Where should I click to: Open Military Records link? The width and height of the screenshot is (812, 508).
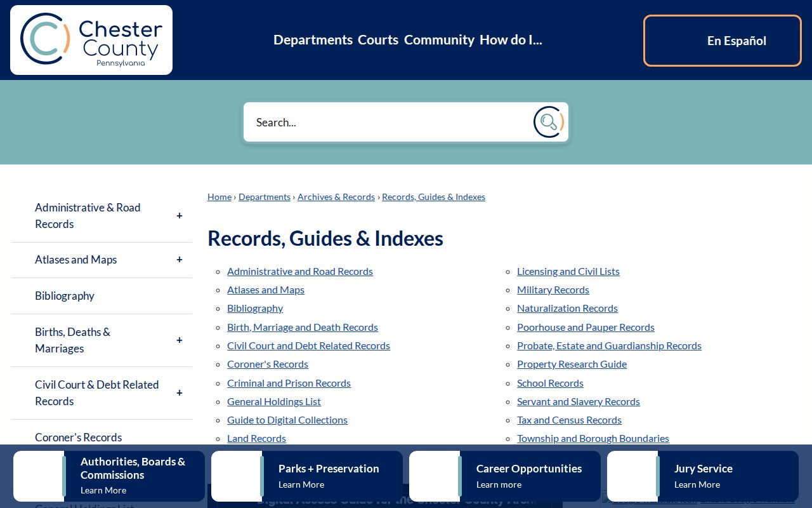click(553, 290)
